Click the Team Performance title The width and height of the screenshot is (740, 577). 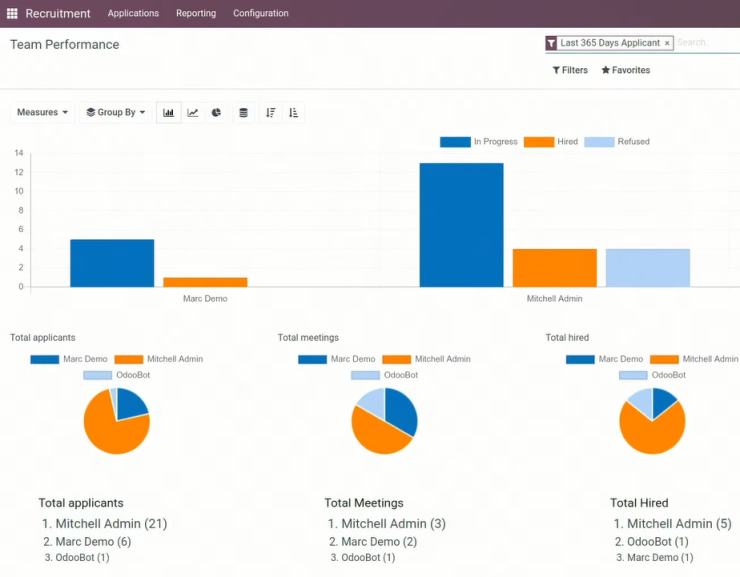pos(65,44)
